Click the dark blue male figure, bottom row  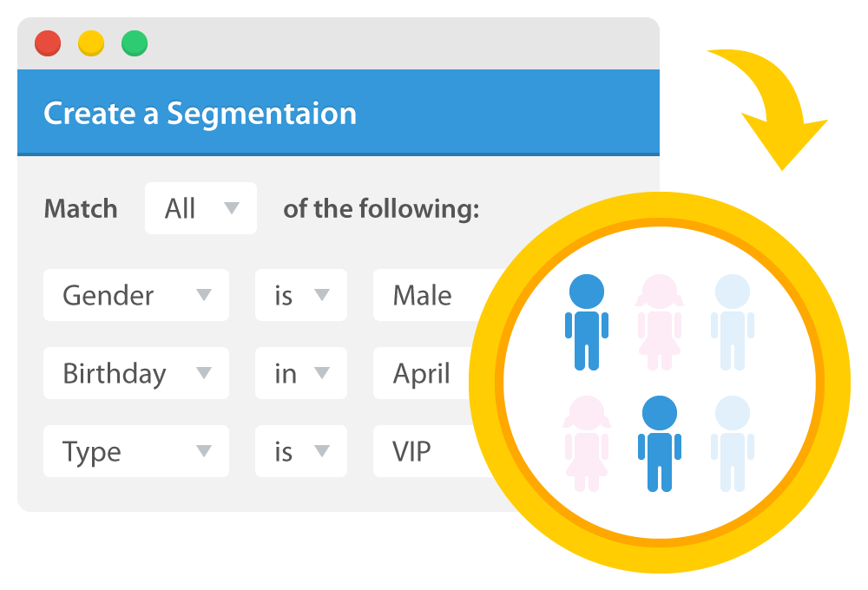click(x=660, y=442)
